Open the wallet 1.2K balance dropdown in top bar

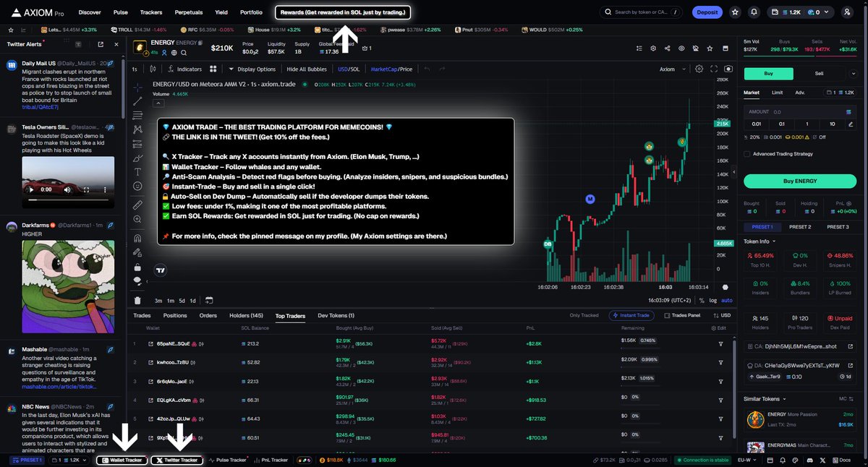(801, 12)
